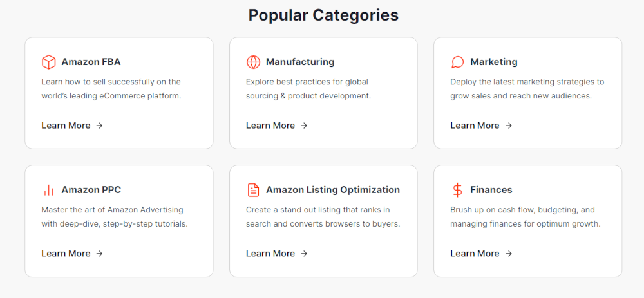Click the Finances dollar sign icon
Image resolution: width=644 pixels, height=298 pixels.
pyautogui.click(x=457, y=190)
